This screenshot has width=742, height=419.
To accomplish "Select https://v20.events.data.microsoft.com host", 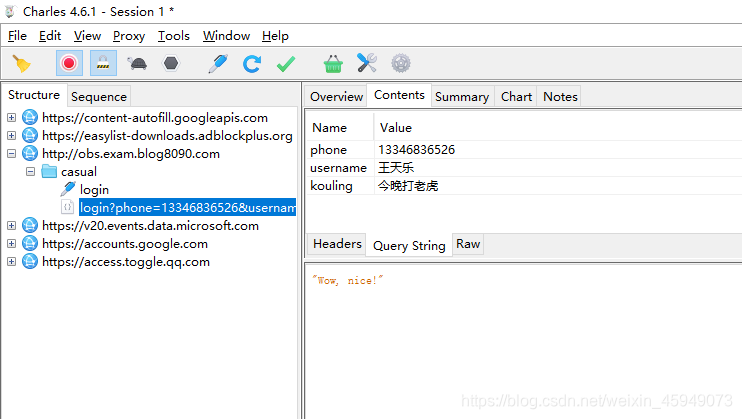I will click(x=150, y=225).
